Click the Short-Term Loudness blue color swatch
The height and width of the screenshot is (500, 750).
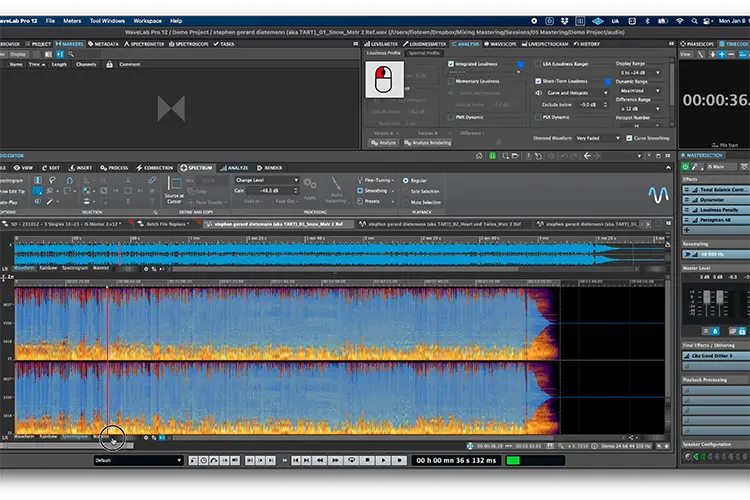click(608, 81)
